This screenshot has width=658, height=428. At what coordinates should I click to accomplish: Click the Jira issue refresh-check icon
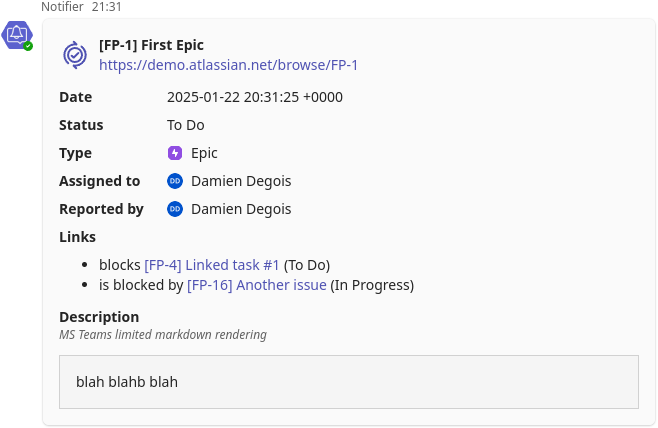[75, 55]
